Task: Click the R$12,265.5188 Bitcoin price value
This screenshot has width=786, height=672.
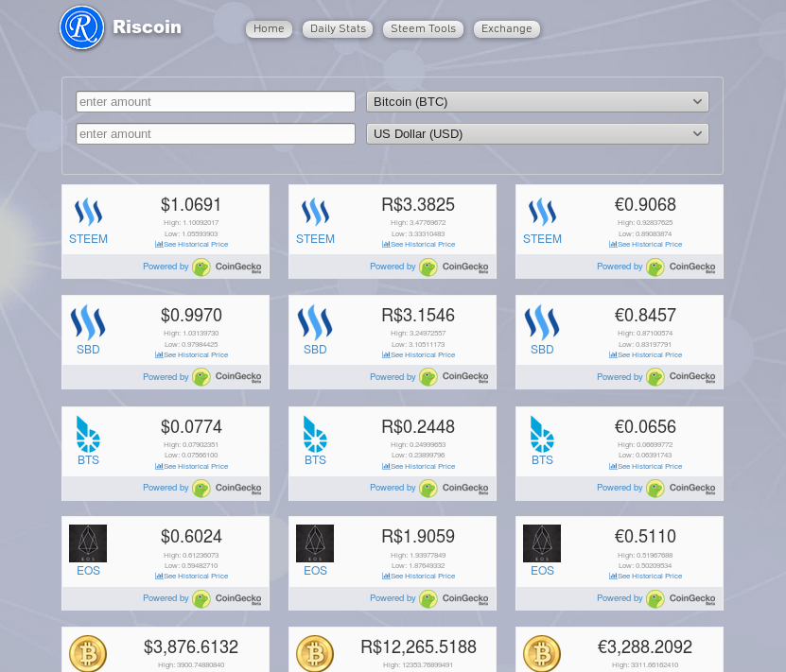Action: 419,647
